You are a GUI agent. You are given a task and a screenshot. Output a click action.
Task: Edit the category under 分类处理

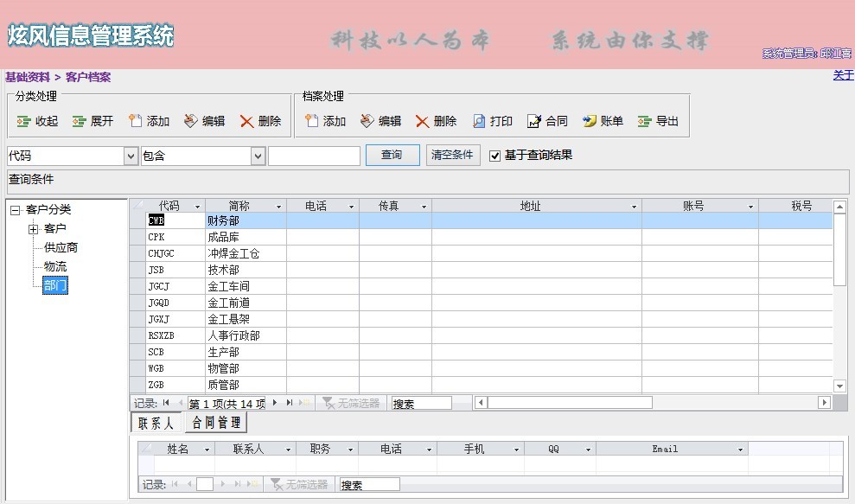205,121
